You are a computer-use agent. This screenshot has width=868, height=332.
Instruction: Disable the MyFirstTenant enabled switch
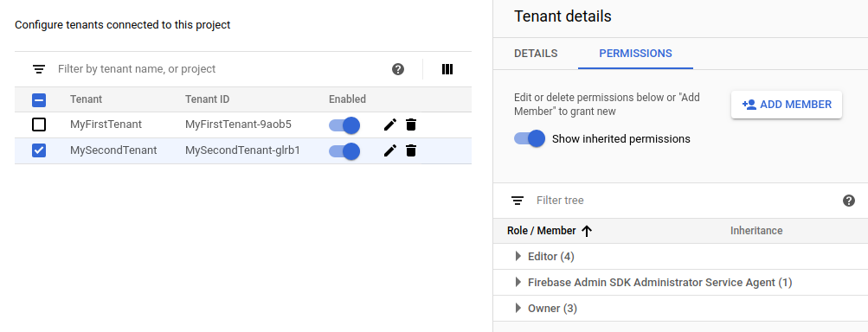click(344, 125)
